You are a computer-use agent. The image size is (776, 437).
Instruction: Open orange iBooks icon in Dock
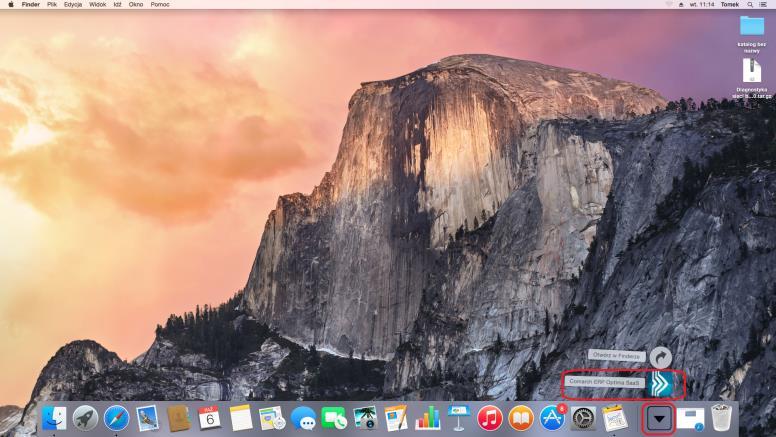coord(521,418)
